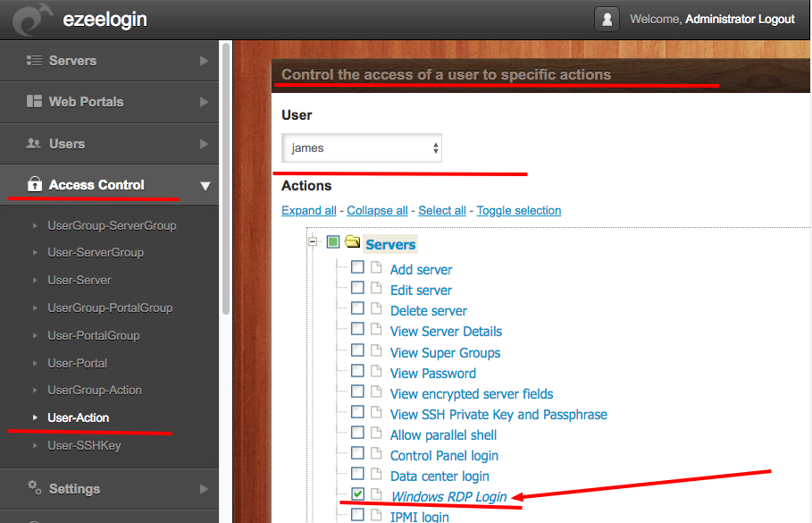Click the page icon beside View Super Groups
This screenshot has height=523, width=812.
[x=376, y=350]
